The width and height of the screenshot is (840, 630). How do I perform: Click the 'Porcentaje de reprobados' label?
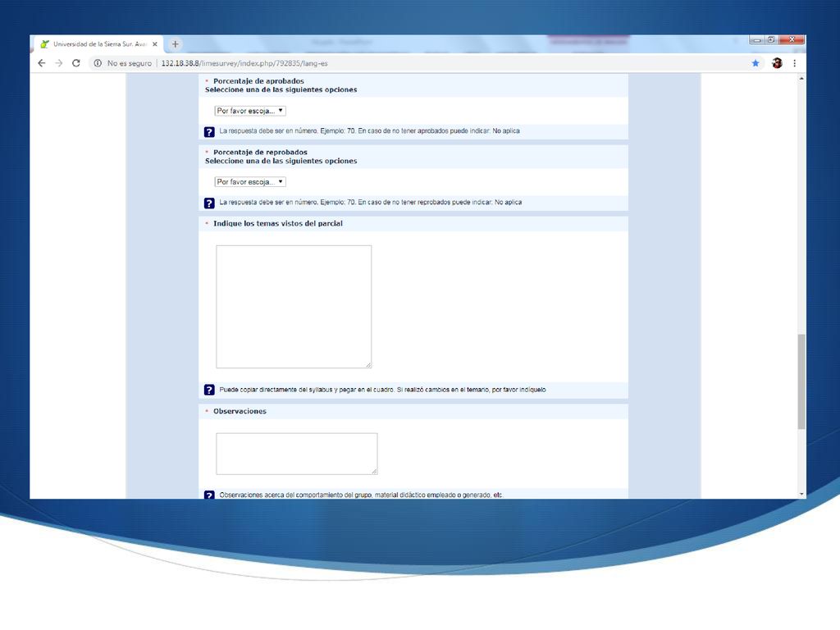(260, 153)
